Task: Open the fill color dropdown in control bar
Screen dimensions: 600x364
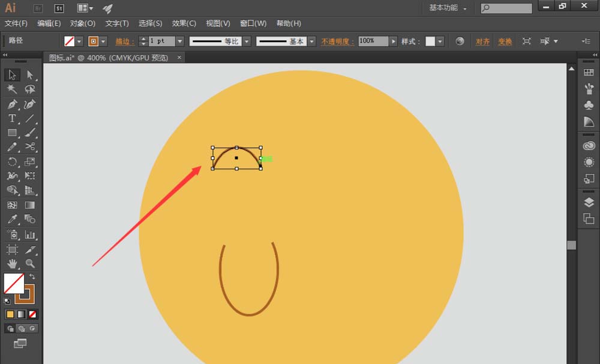Action: click(x=79, y=41)
